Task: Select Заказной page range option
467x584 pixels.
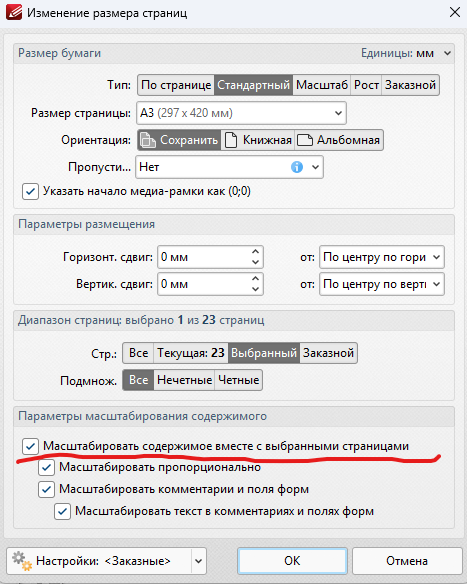Action: (x=328, y=353)
